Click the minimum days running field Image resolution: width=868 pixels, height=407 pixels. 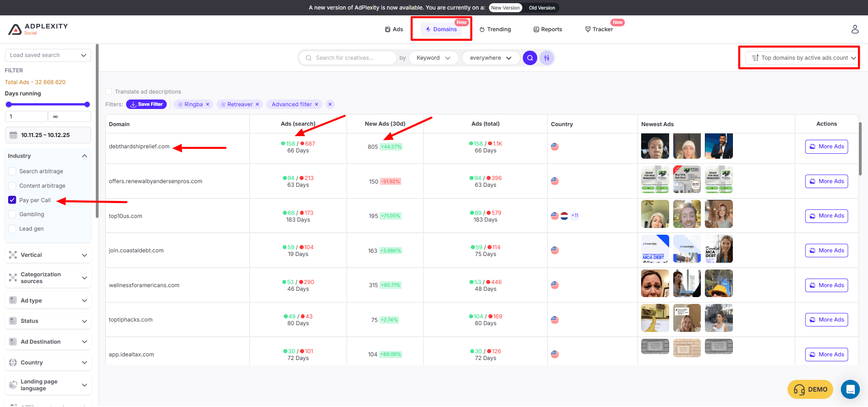tap(26, 117)
